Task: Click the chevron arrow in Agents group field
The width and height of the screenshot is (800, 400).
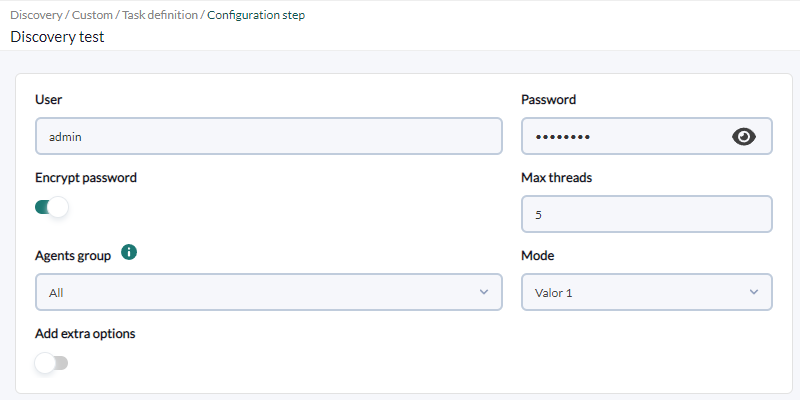Action: point(484,292)
